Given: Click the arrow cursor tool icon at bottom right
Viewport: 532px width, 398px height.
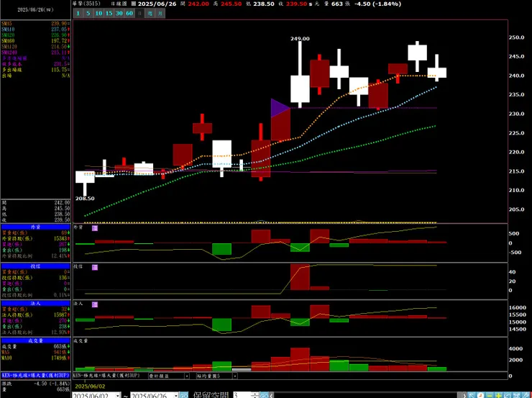Looking at the screenshot, I should click(x=472, y=395).
